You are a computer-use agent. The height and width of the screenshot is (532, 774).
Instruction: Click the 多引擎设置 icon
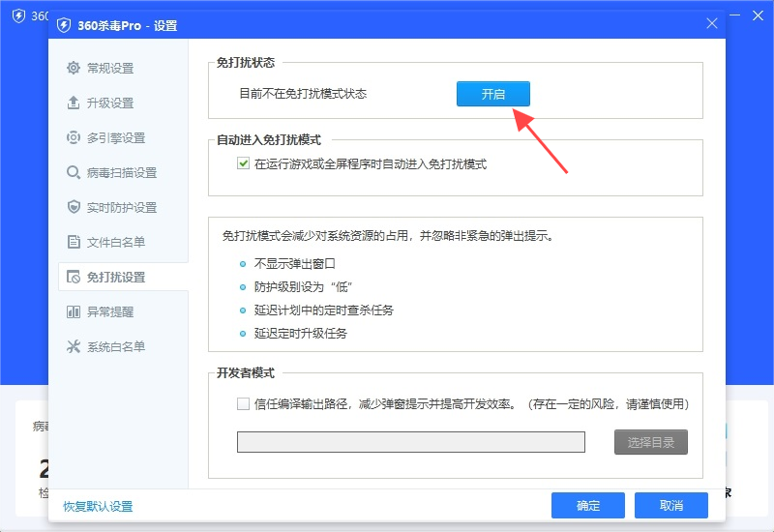74,137
